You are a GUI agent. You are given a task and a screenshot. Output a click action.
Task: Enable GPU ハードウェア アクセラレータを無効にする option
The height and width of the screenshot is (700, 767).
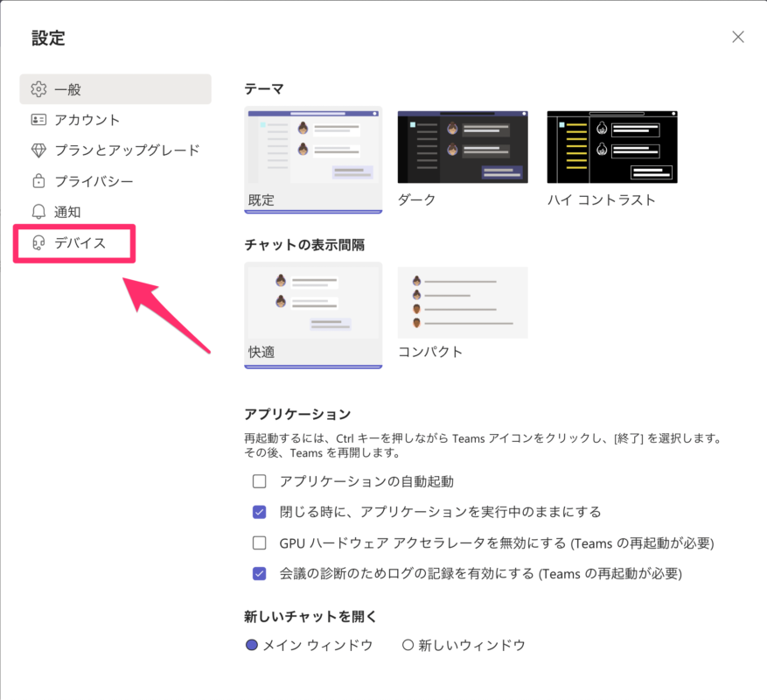tap(259, 542)
